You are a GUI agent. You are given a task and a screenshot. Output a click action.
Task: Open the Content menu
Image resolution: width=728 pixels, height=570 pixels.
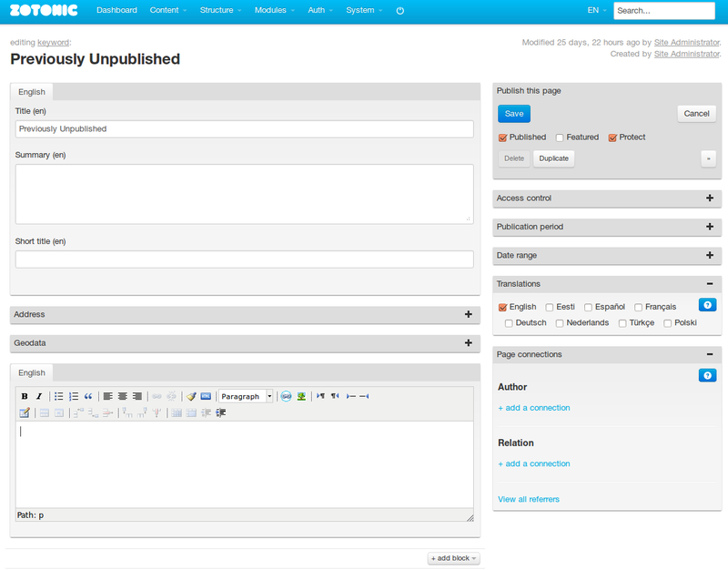[168, 10]
